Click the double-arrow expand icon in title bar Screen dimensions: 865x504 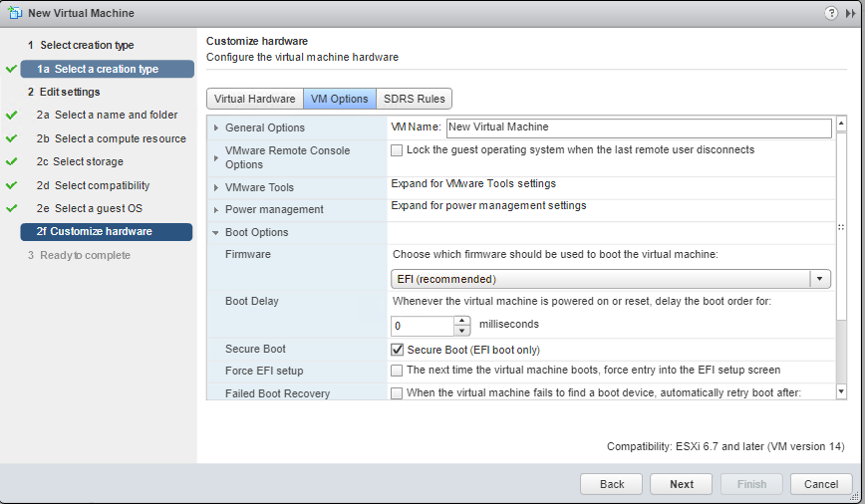pos(850,13)
